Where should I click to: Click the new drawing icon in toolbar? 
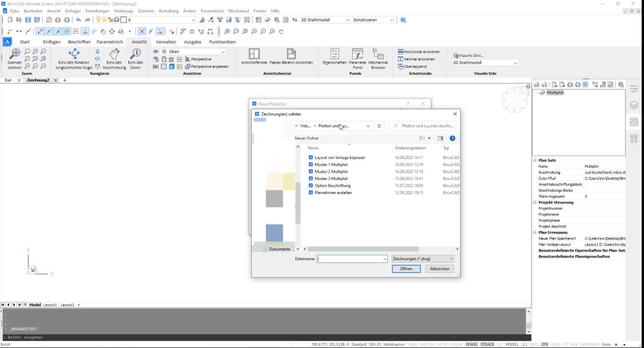(x=10, y=20)
